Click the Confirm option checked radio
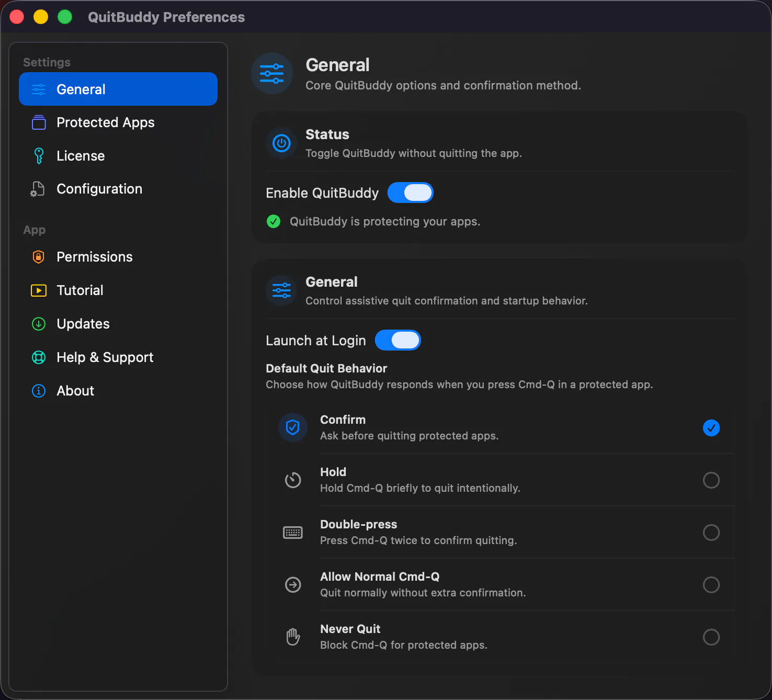The width and height of the screenshot is (772, 700). click(x=711, y=428)
